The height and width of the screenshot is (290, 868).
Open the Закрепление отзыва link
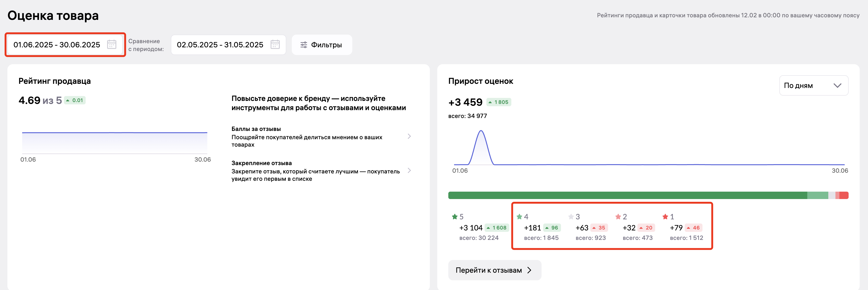(x=321, y=171)
